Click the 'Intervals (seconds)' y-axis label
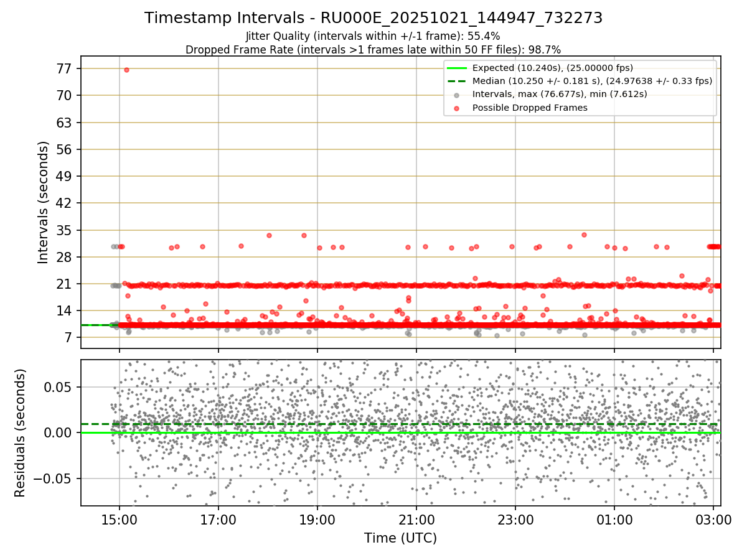747x560 pixels. point(43,202)
